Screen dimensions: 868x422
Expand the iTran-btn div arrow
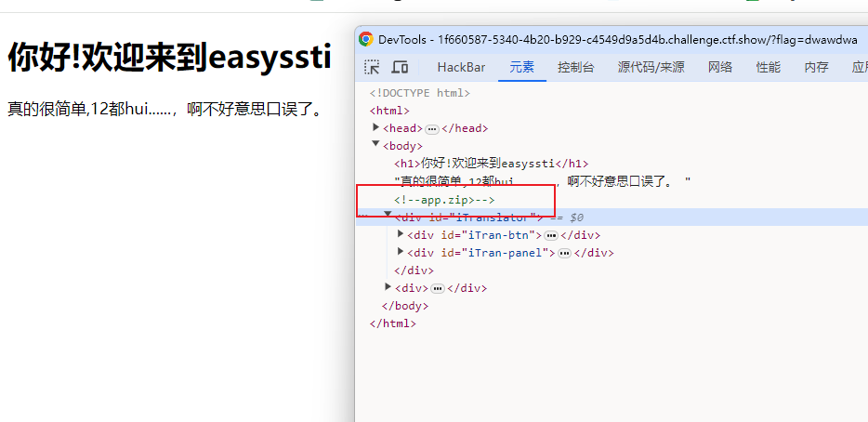pos(401,234)
